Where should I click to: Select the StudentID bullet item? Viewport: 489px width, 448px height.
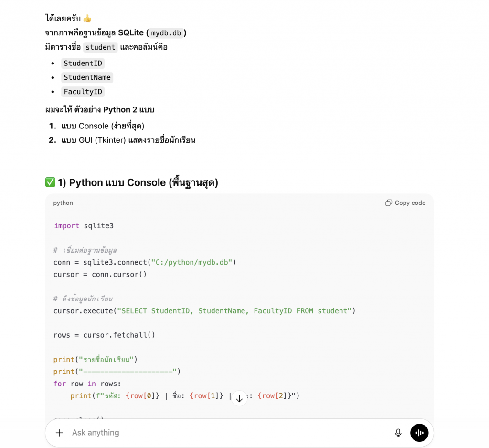[83, 64]
